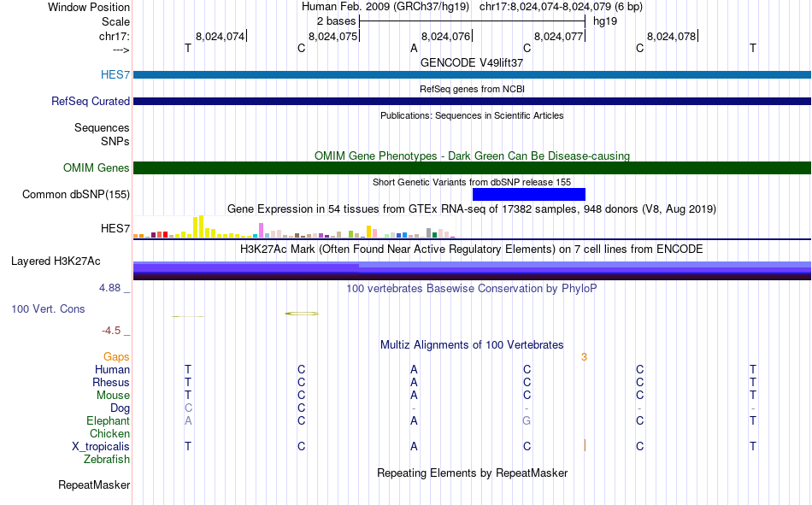Click Repeating Elements by RepeatMasker title

[472, 473]
